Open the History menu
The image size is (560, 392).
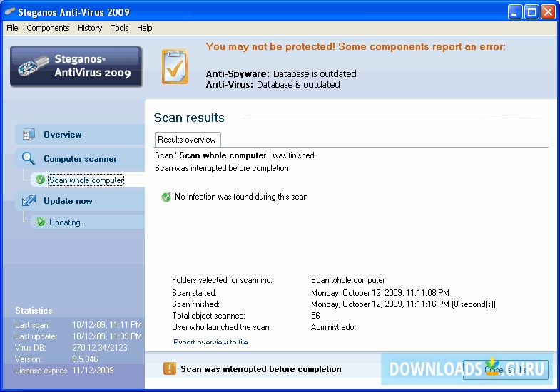click(x=90, y=28)
